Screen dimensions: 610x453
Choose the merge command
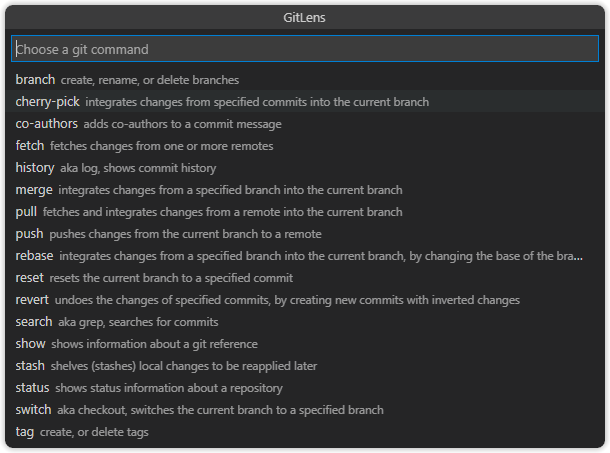pos(305,190)
